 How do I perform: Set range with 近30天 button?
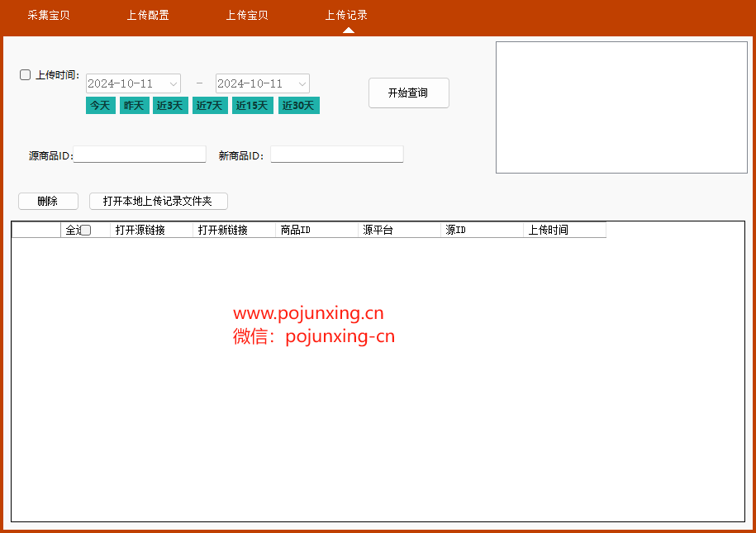(299, 106)
